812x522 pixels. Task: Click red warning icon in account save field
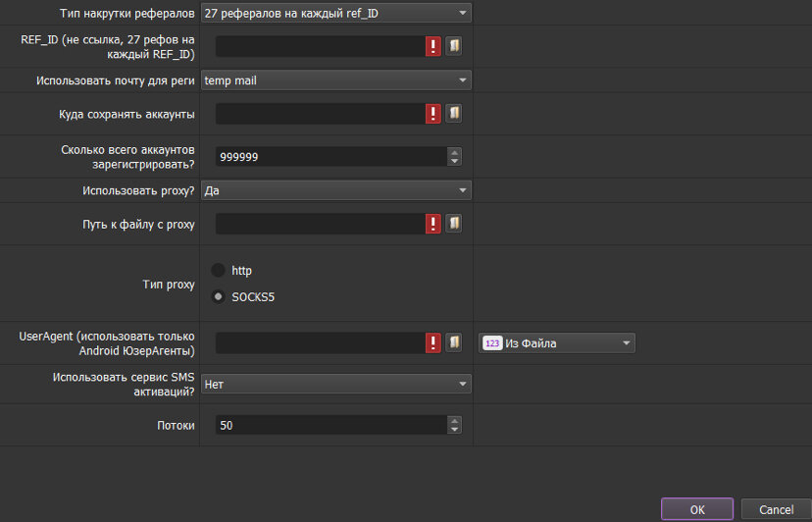click(x=432, y=114)
